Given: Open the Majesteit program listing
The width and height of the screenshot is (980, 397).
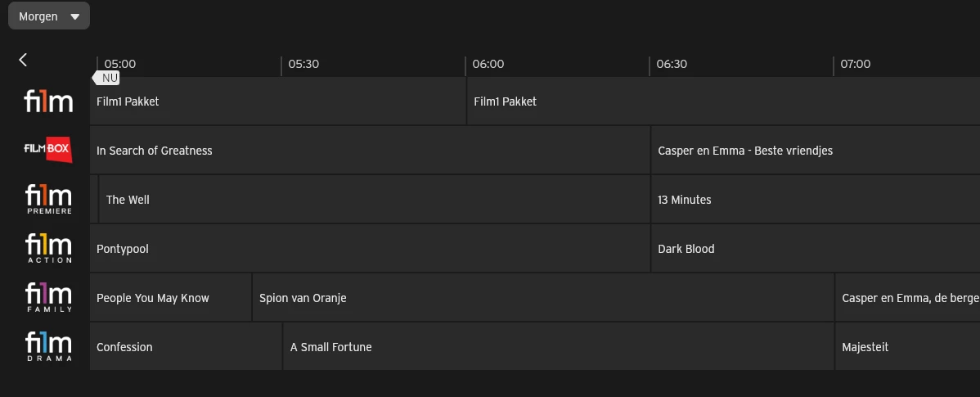Looking at the screenshot, I should [x=907, y=347].
